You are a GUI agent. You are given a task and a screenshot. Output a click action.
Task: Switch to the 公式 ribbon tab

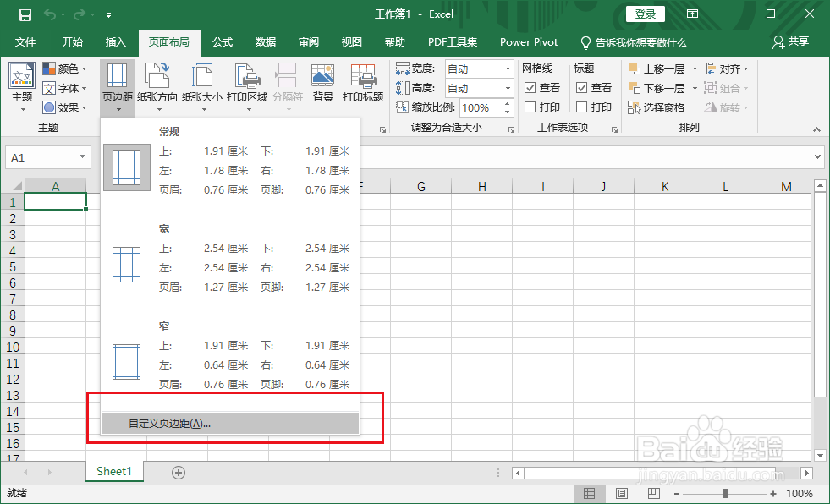[223, 42]
